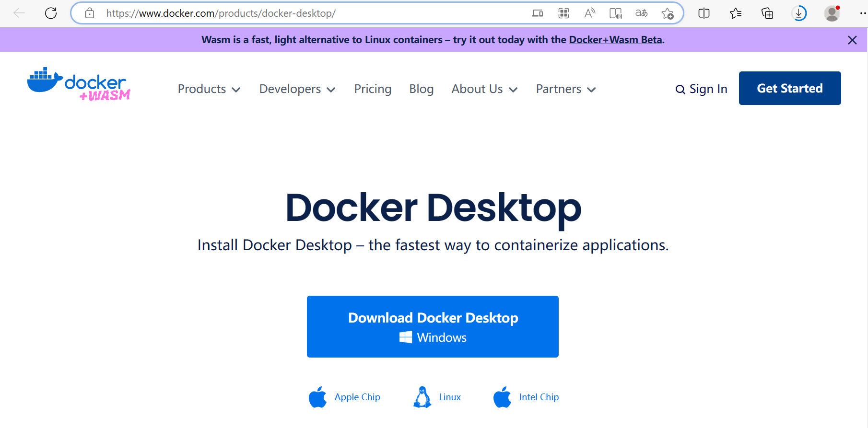
Task: Open the Blog page
Action: (x=422, y=89)
